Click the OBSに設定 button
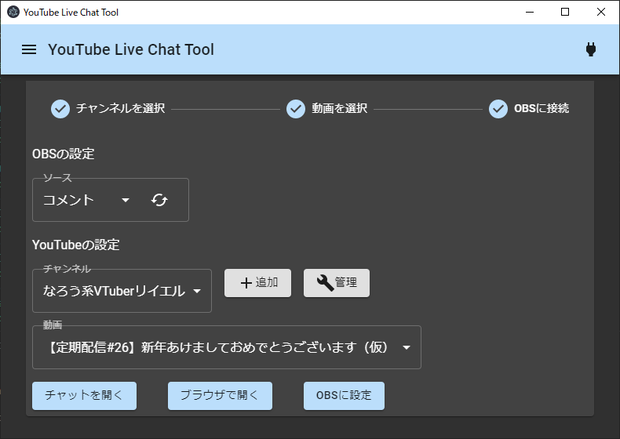 pos(344,395)
